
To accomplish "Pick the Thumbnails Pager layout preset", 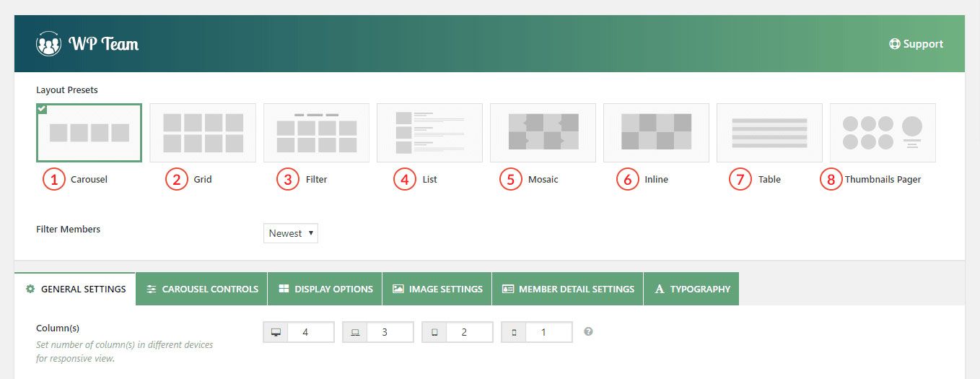I will (x=883, y=133).
